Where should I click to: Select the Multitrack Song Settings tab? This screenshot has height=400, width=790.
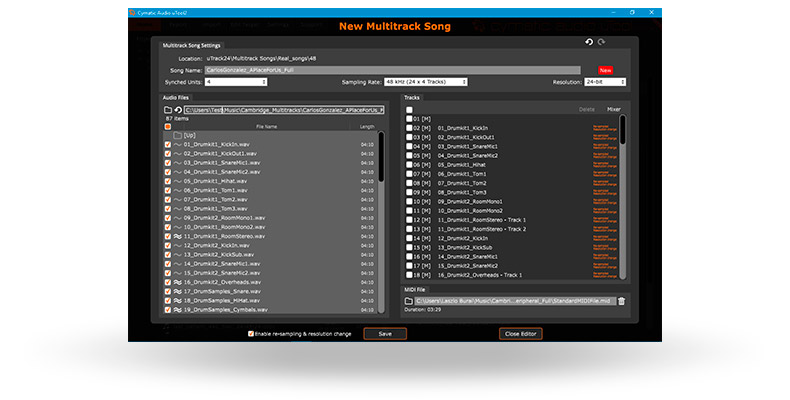[x=191, y=45]
